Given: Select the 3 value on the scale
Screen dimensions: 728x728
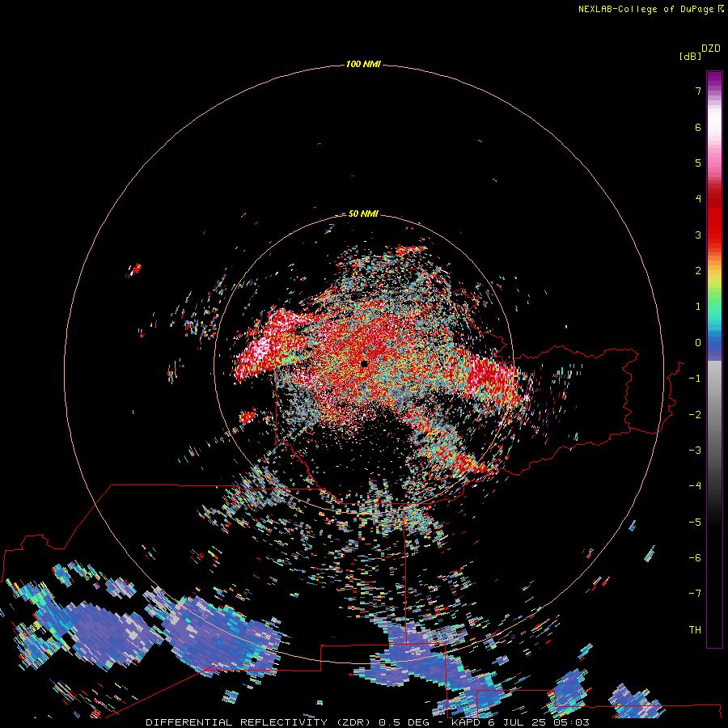Looking at the screenshot, I should (x=698, y=235).
